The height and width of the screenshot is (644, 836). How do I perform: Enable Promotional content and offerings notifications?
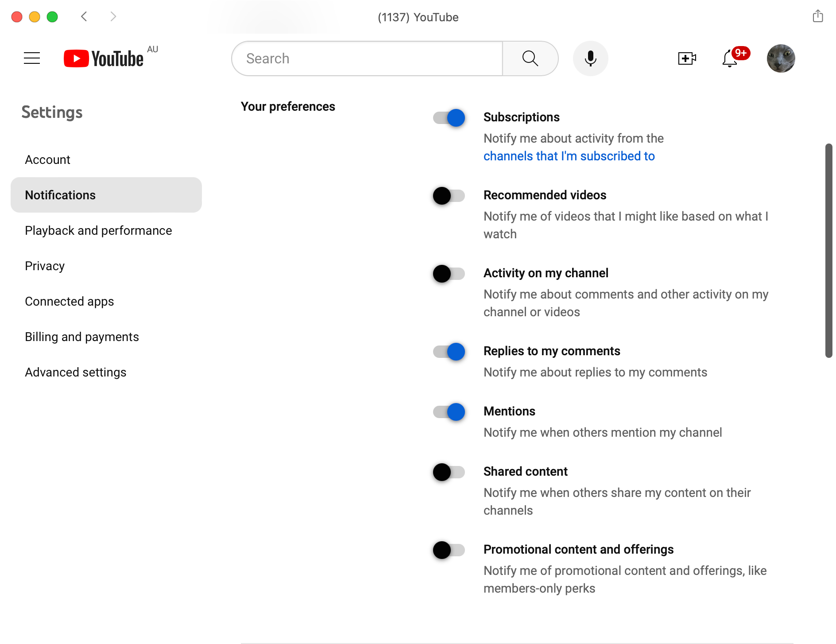coord(448,550)
